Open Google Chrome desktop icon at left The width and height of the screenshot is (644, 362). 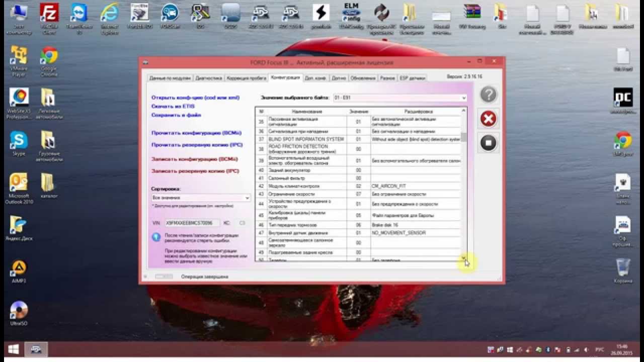49,61
